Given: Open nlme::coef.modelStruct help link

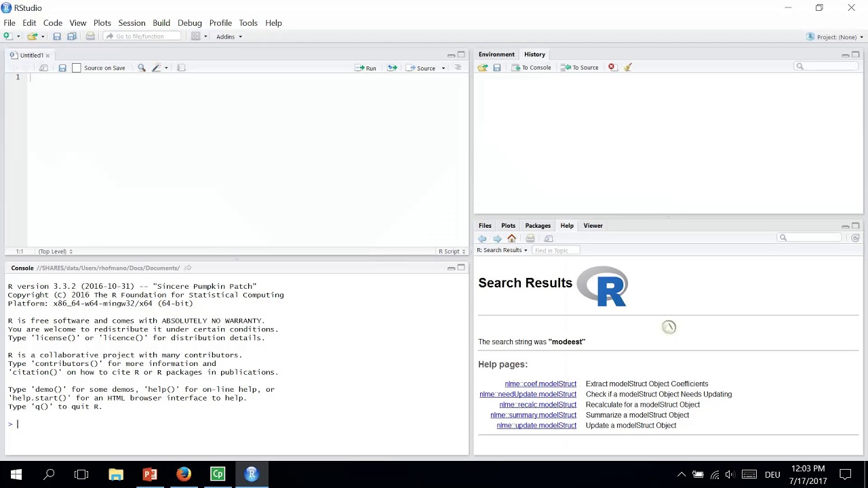Looking at the screenshot, I should (540, 384).
